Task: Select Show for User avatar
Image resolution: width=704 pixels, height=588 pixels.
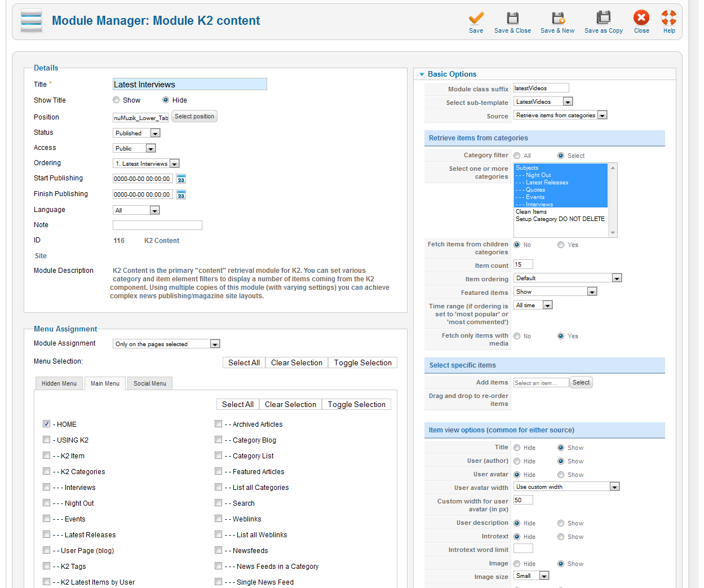Action: click(x=561, y=475)
